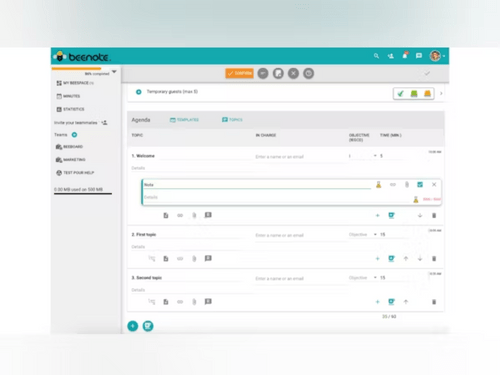The image size is (500, 375).
Task: Select the Test Pour Help team
Action: pyautogui.click(x=75, y=173)
